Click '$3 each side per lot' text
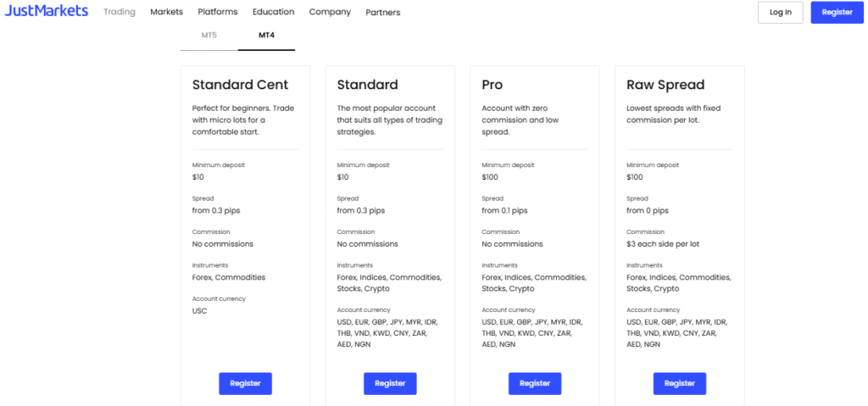The image size is (868, 406). (x=663, y=244)
